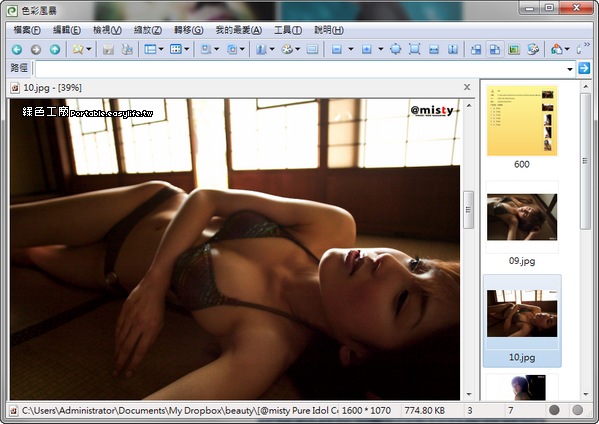This screenshot has width=599, height=424.
Task: Click the first gray circle in status bar
Action: 554,410
